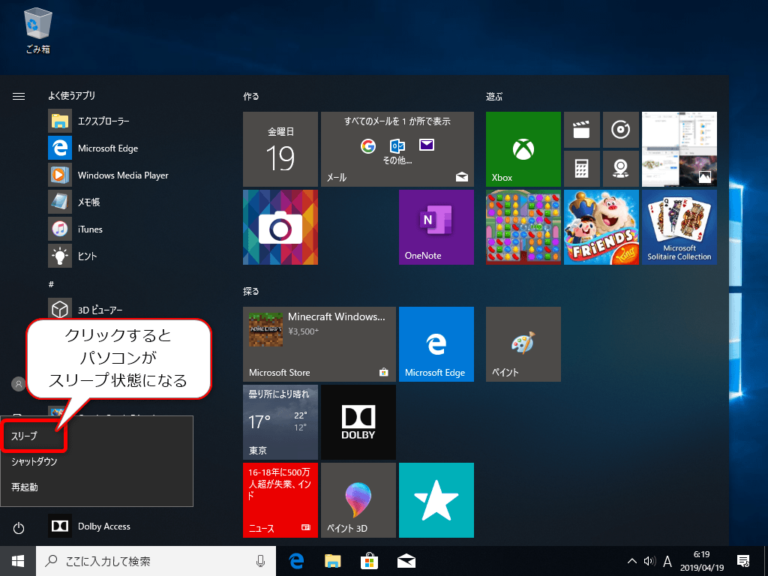The height and width of the screenshot is (576, 768).
Task: Open the ペイント tile
Action: click(x=523, y=344)
